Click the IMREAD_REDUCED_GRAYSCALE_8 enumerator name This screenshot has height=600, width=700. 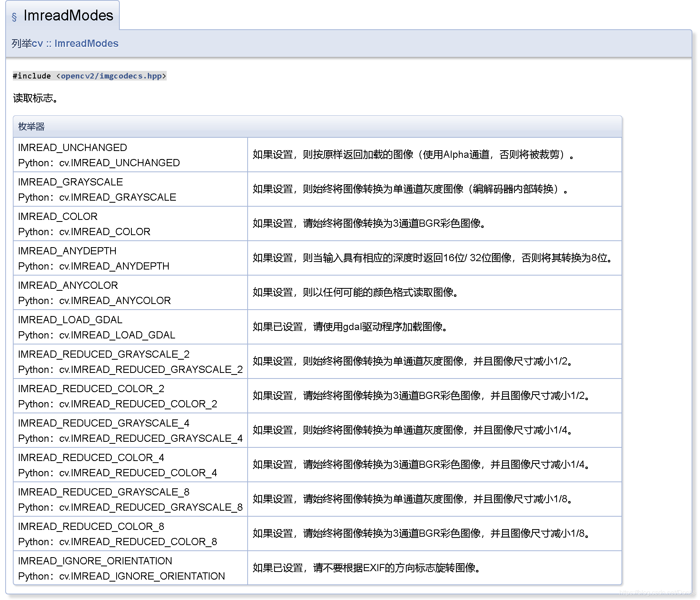(x=104, y=492)
